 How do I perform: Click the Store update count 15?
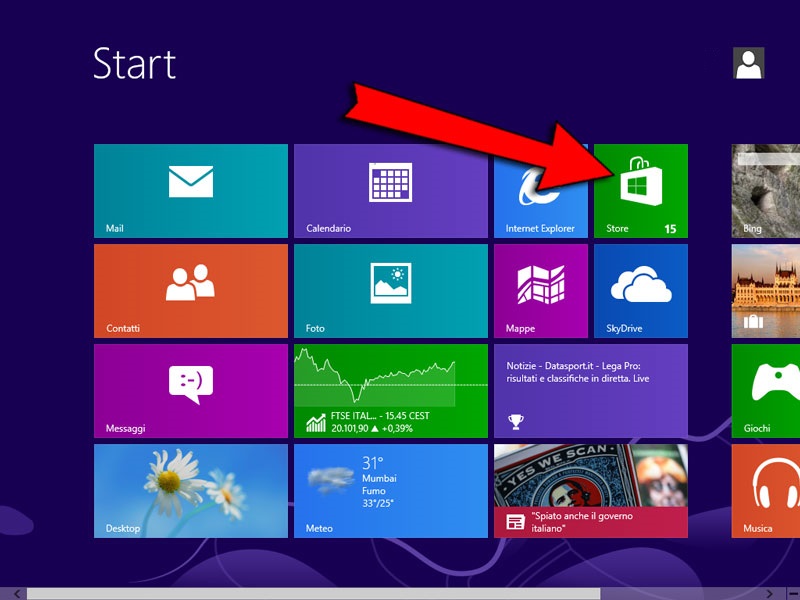[670, 229]
